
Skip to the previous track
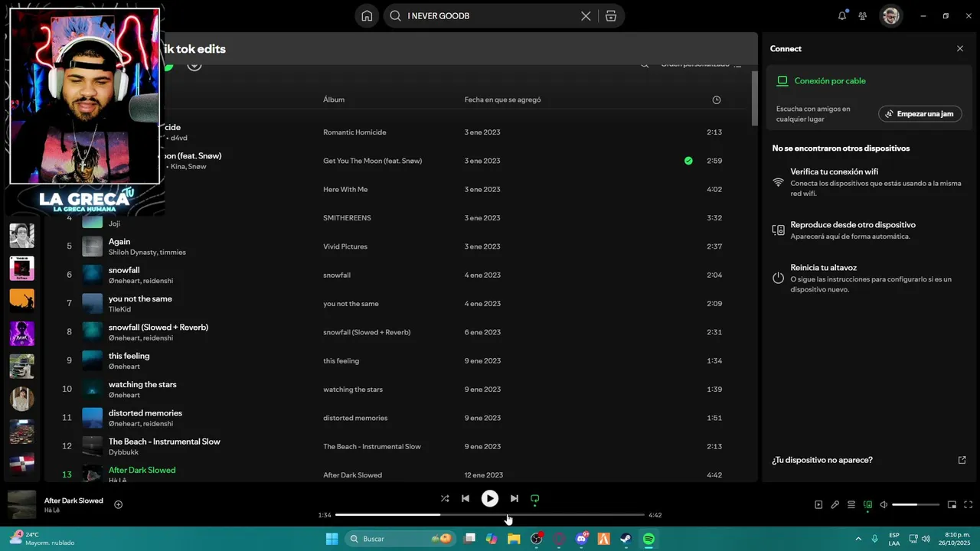tap(465, 498)
